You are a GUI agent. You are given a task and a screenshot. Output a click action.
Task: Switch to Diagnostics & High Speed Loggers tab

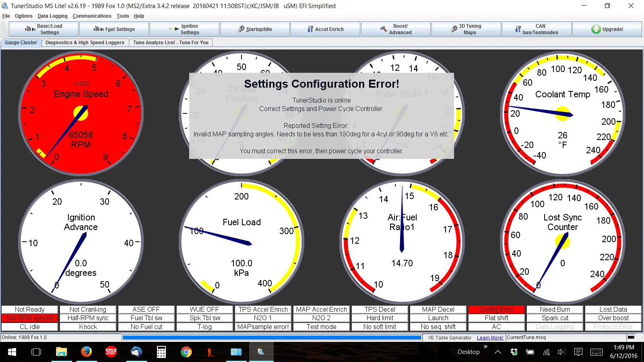[x=85, y=43]
